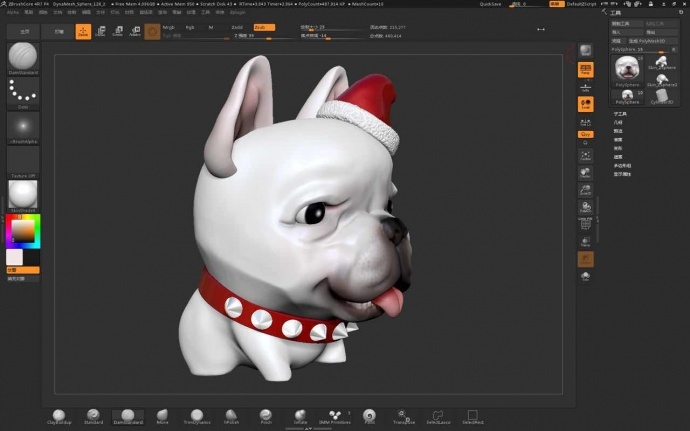Pick color in the color picker square
Viewport: 690px width, 431px height.
[x=22, y=231]
